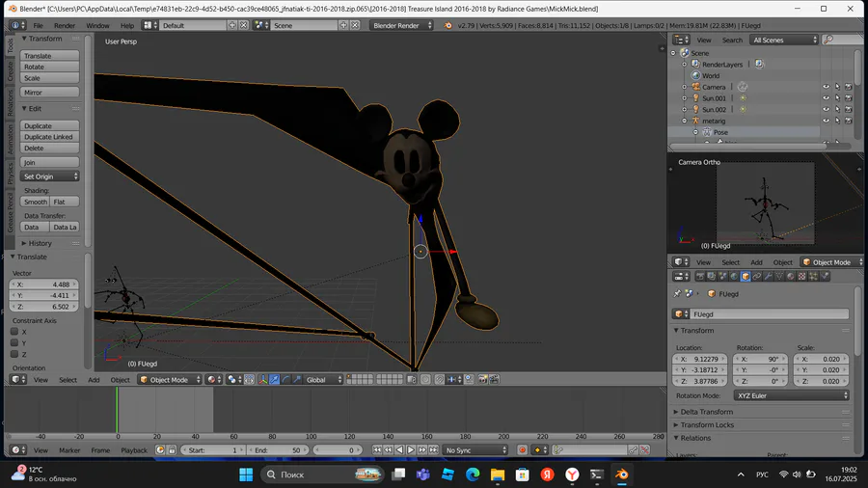
Task: Open the Render properties tab icon
Action: tap(700, 276)
